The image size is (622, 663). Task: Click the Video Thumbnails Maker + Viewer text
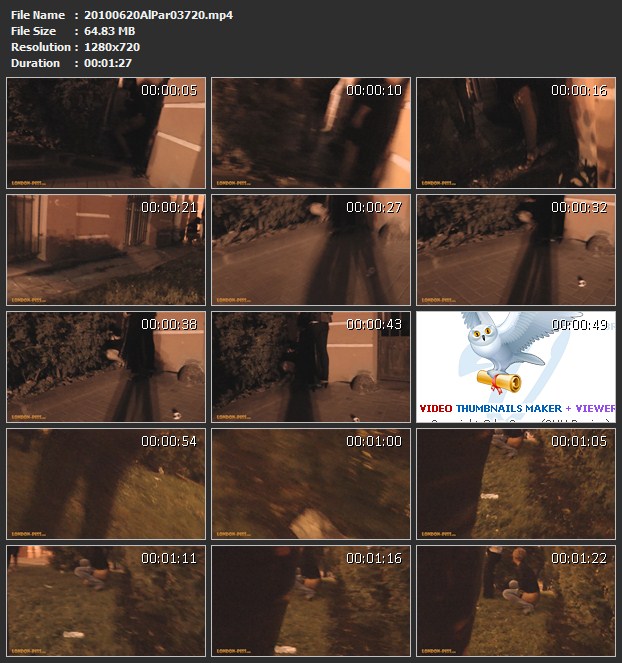tap(516, 409)
